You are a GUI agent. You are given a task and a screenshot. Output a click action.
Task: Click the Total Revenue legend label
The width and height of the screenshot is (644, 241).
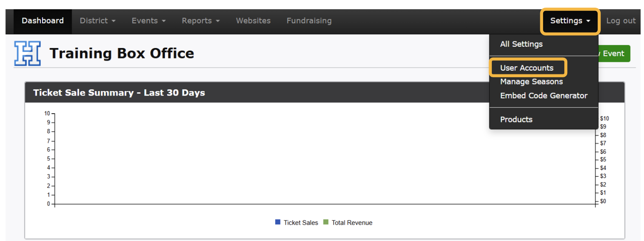[x=352, y=223]
